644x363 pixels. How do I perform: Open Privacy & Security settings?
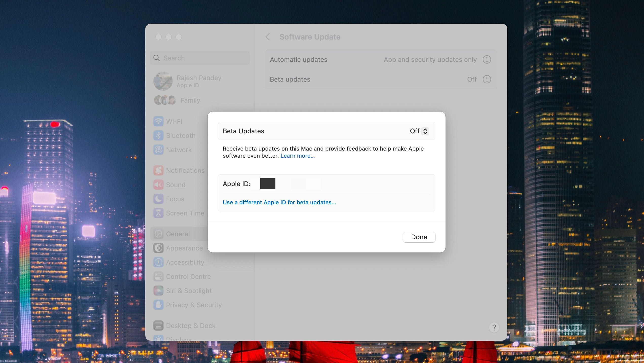point(194,305)
